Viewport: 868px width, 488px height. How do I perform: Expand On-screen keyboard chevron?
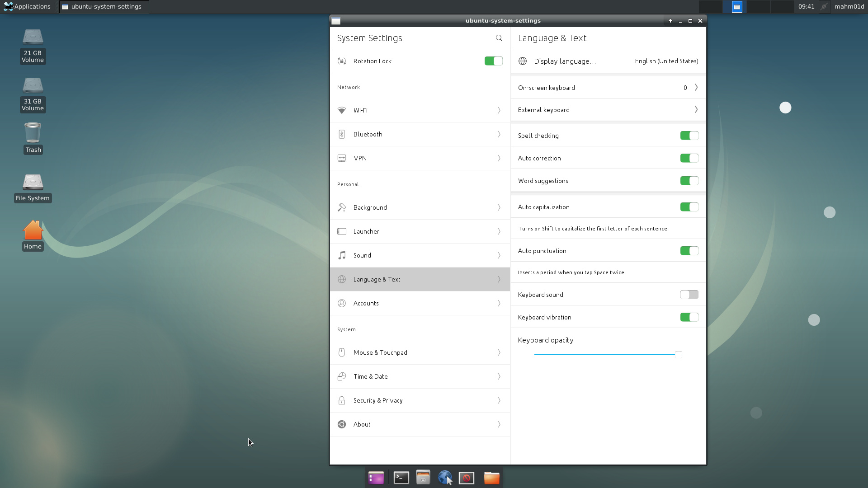coord(696,88)
